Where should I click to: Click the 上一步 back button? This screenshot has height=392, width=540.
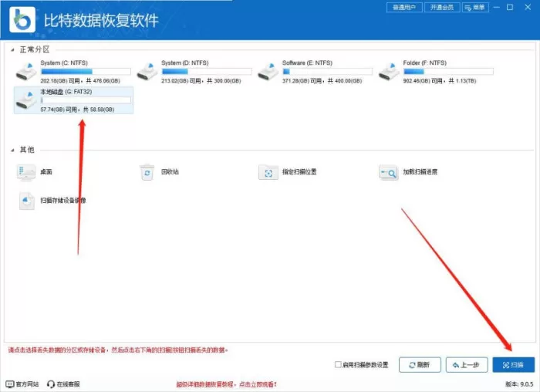tap(467, 365)
